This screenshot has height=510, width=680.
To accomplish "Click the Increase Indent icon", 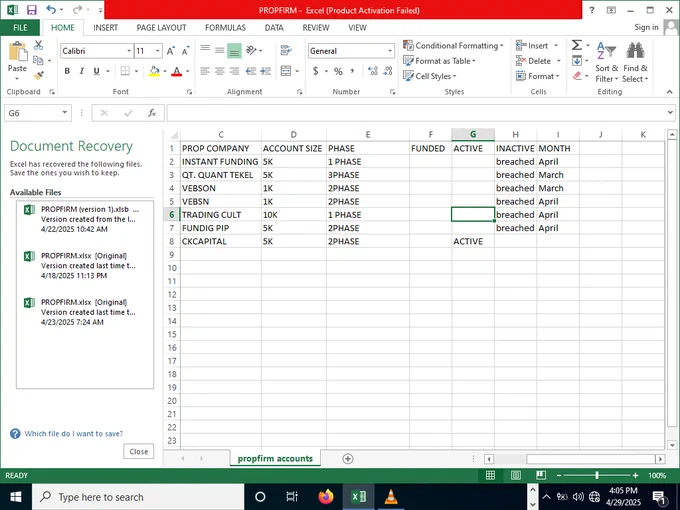I will pyautogui.click(x=265, y=71).
